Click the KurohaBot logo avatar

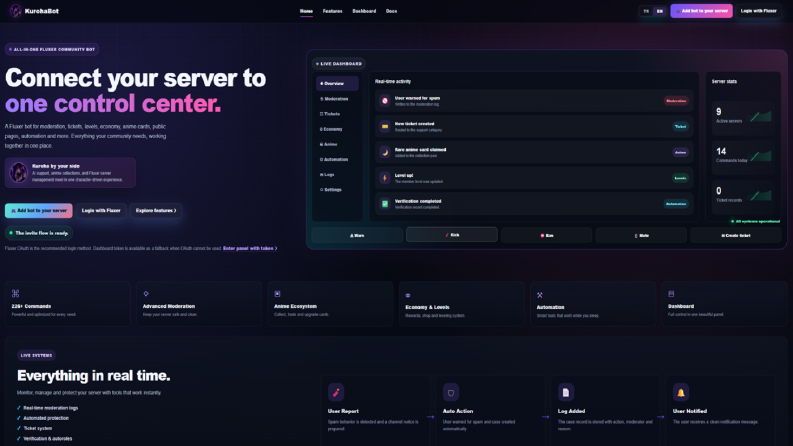16,11
